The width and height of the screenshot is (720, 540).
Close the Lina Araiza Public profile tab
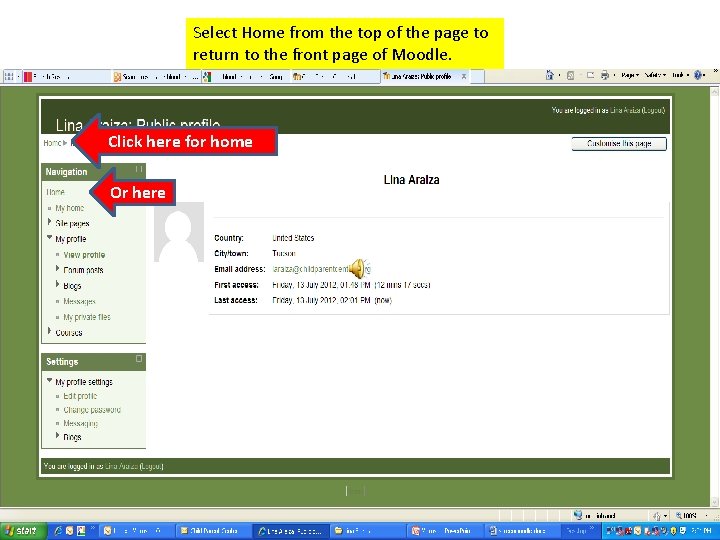pyautogui.click(x=464, y=77)
